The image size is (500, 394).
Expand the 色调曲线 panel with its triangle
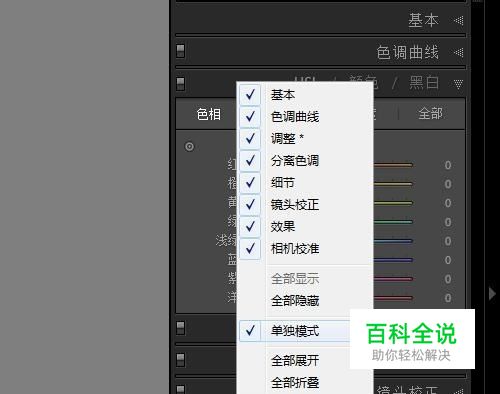[459, 52]
